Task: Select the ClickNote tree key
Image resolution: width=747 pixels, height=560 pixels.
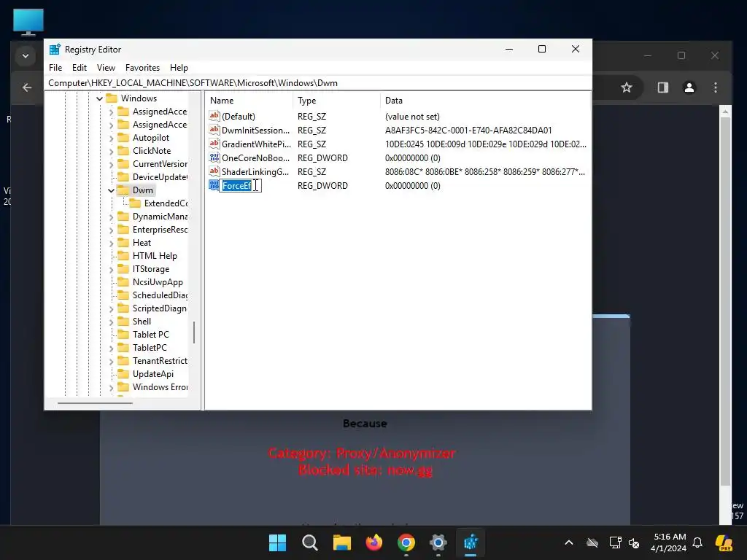Action: pos(152,151)
